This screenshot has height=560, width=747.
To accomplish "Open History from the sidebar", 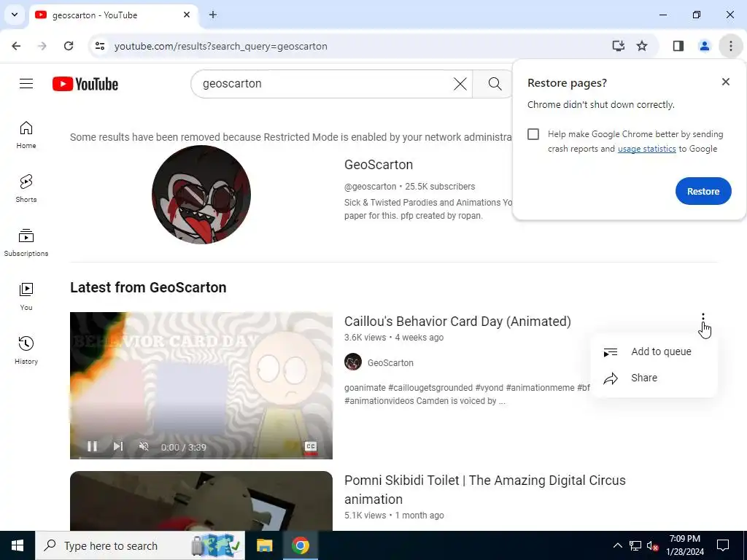I will pos(26,351).
